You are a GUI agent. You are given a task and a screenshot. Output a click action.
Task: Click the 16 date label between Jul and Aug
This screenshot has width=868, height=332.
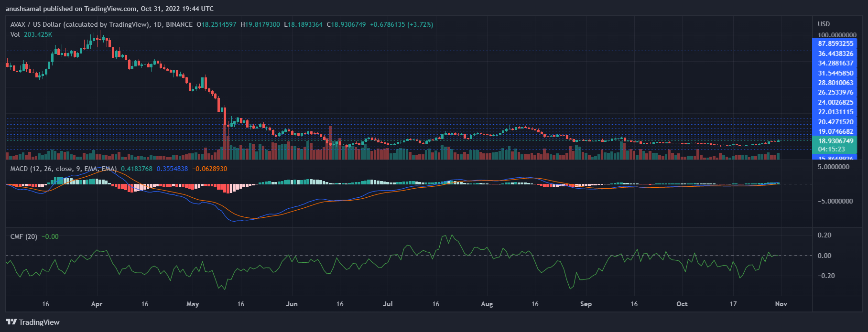click(x=436, y=304)
